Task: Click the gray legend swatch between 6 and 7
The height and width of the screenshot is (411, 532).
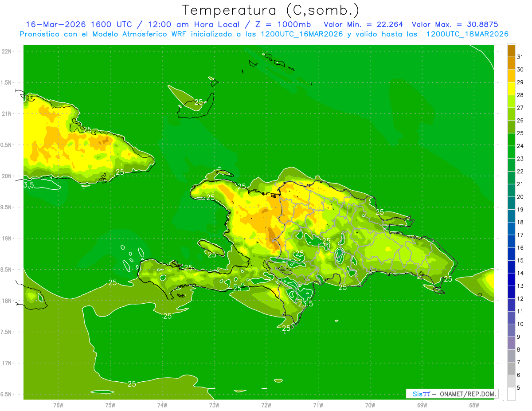Action: click(512, 368)
